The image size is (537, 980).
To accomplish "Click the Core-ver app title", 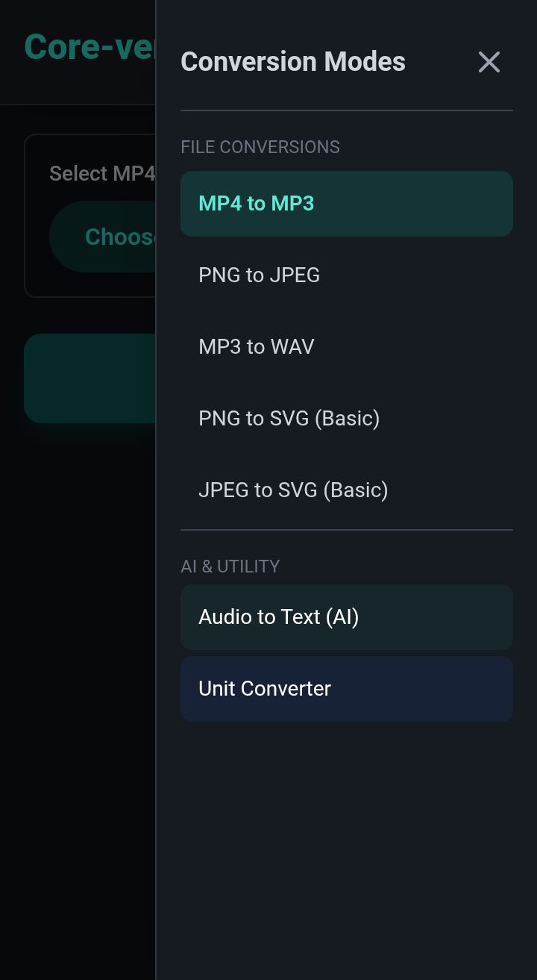I will (89, 47).
